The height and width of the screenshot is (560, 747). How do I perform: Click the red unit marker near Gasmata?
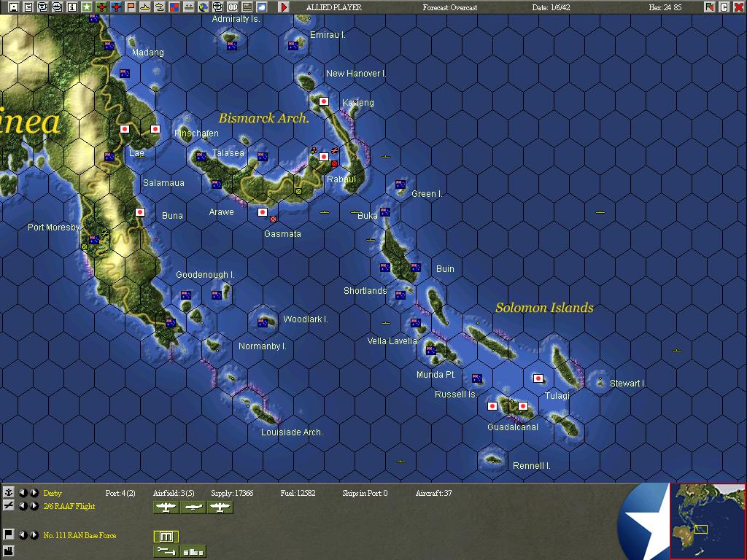click(x=273, y=219)
